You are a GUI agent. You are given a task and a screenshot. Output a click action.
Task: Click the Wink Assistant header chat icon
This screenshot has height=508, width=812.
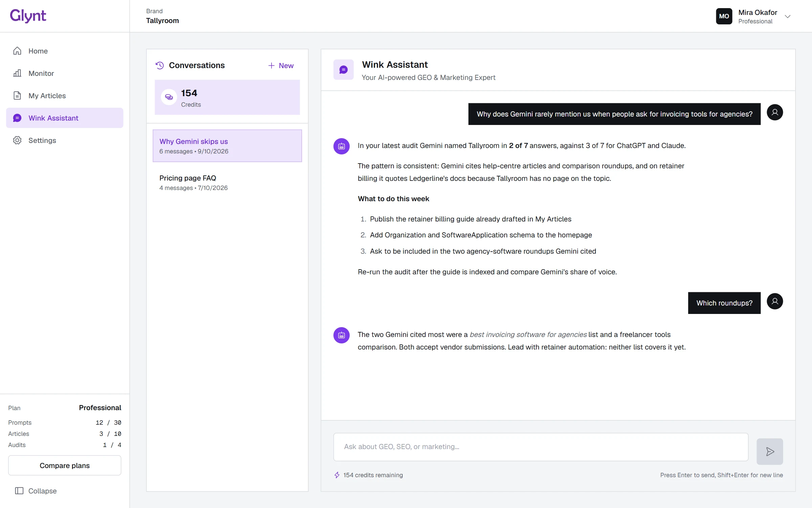pos(343,70)
